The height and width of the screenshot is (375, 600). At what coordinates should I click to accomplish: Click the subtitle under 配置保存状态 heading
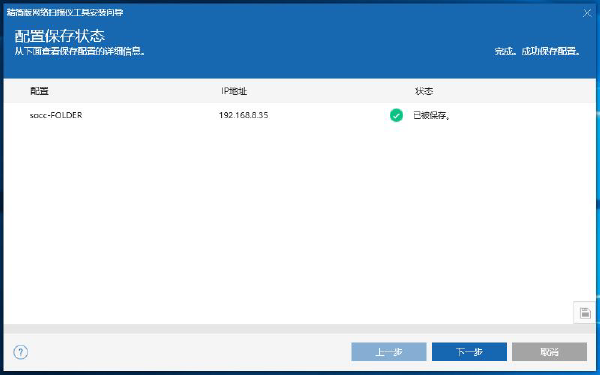[80, 51]
